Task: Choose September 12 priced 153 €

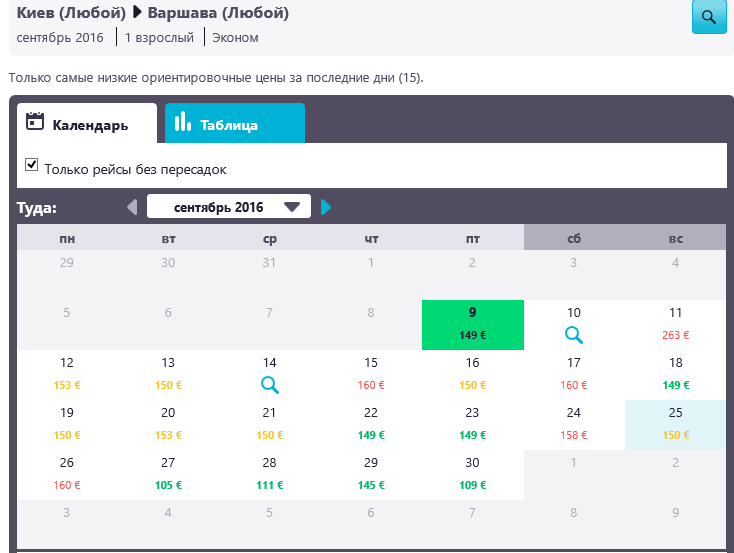Action: pyautogui.click(x=67, y=374)
